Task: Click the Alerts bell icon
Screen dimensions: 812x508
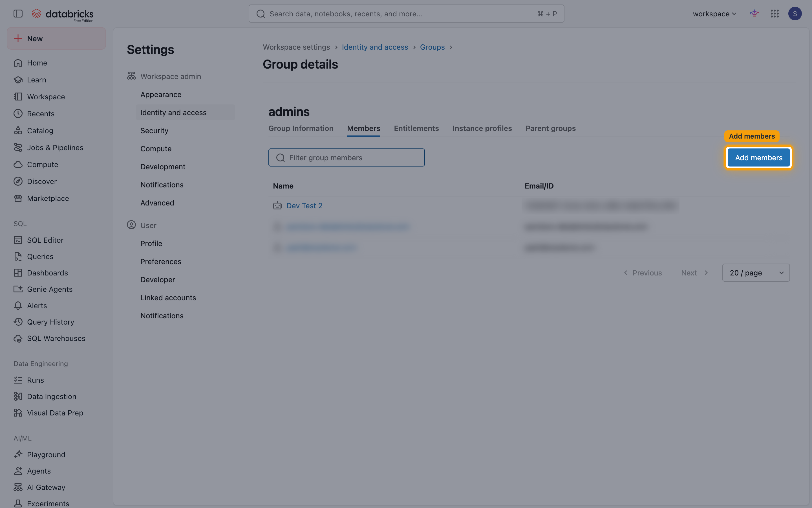Action: [x=18, y=306]
